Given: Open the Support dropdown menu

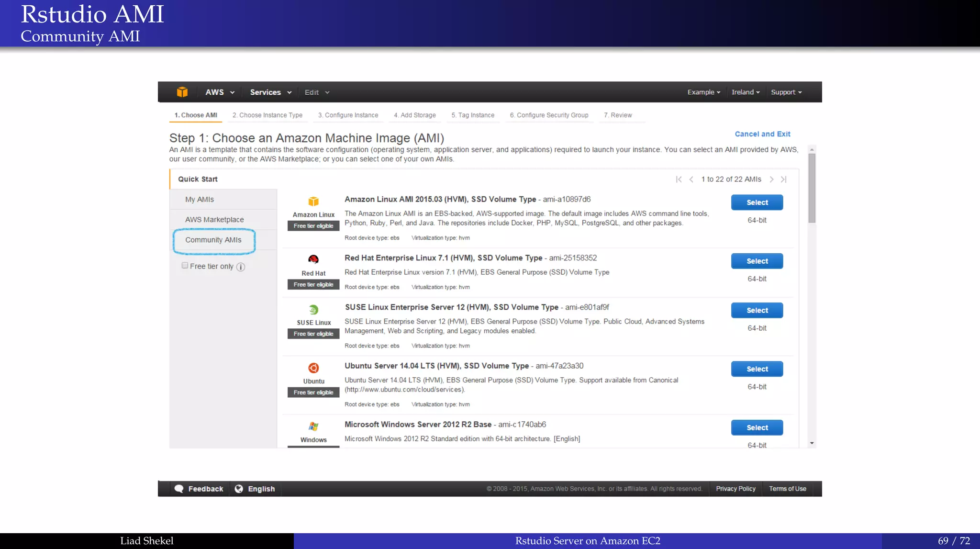Looking at the screenshot, I should (786, 92).
